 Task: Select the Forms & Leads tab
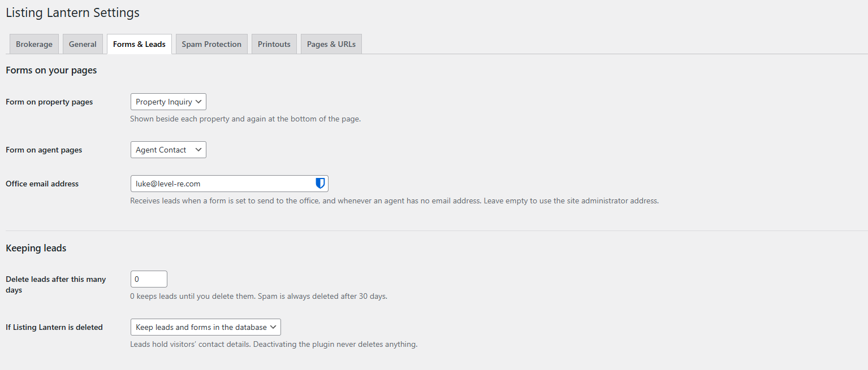139,44
